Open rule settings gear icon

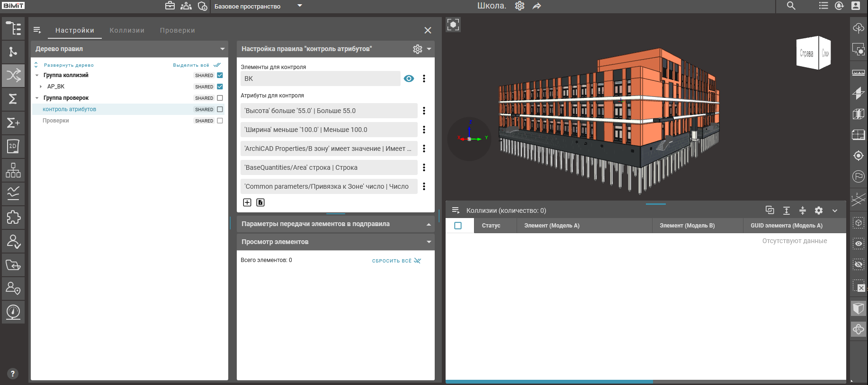pyautogui.click(x=417, y=49)
